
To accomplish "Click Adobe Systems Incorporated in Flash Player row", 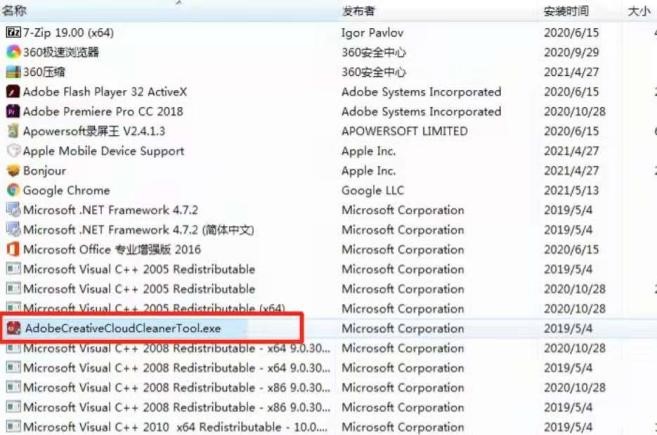I will pos(421,91).
